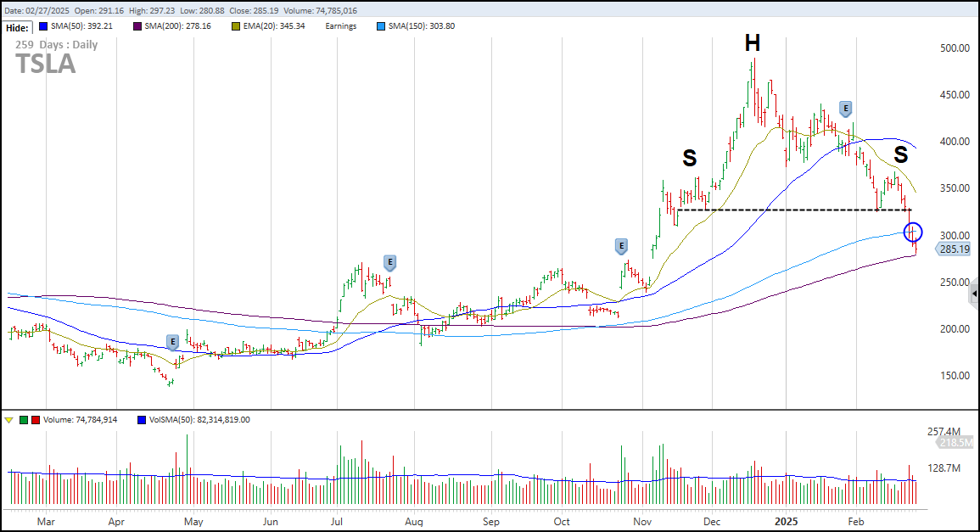Click the 2025 year label on time axis
This screenshot has height=532, width=980.
tap(786, 521)
